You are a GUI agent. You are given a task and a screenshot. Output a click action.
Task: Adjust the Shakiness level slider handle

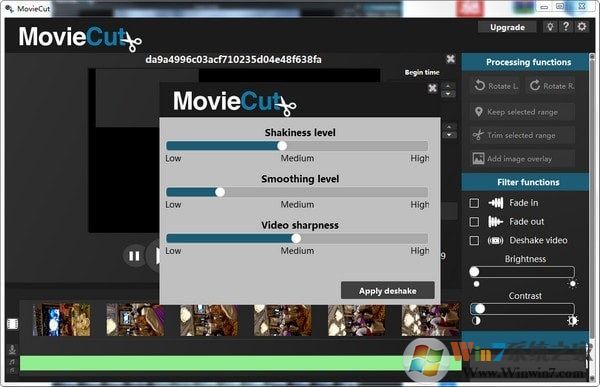(x=282, y=146)
